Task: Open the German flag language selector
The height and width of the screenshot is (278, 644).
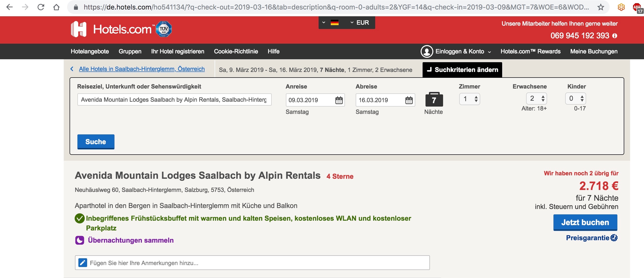Action: [x=331, y=22]
